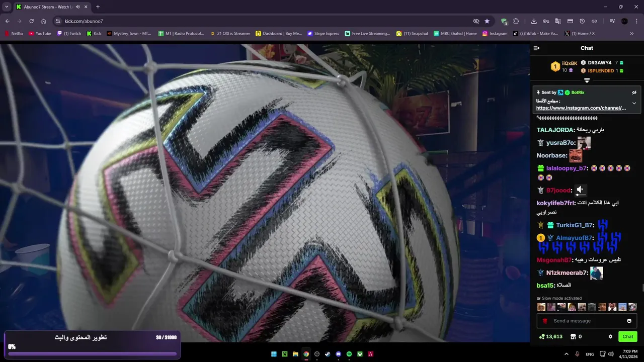This screenshot has width=644, height=362.
Task: Mute the tab via the speaker icon
Action: pos(77,7)
